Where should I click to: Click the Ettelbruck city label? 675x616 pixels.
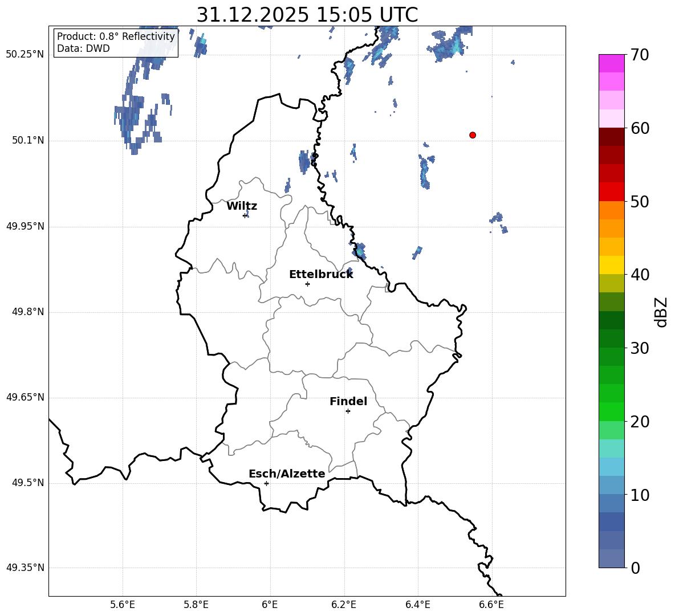tap(321, 275)
